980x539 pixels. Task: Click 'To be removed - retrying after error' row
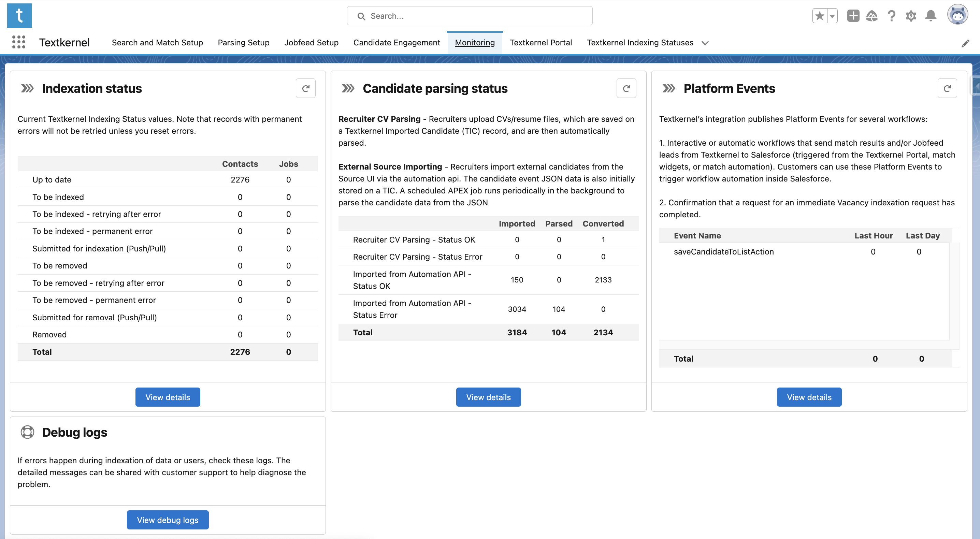[x=168, y=283]
